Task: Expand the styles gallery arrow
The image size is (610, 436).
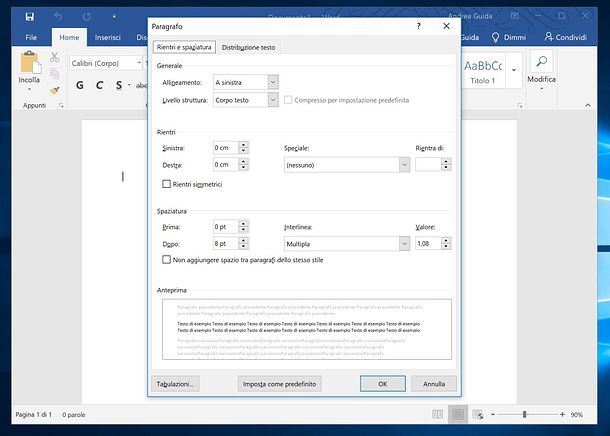Action: (514, 70)
